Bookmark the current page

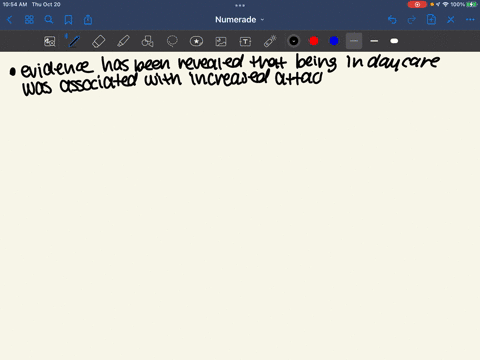point(68,20)
